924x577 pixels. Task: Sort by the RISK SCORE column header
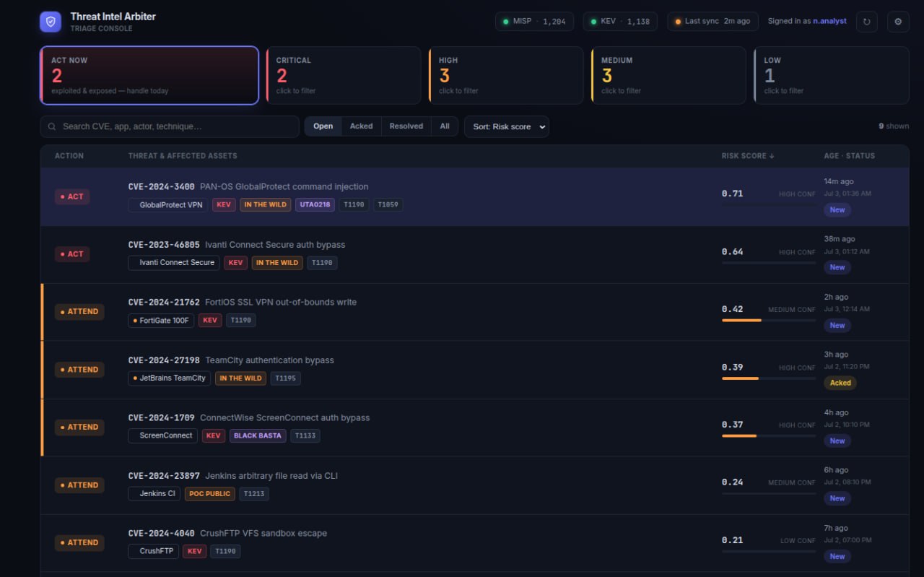748,156
